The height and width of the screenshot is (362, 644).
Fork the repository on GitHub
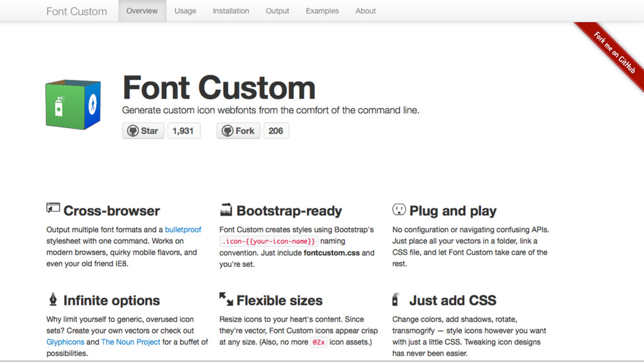coord(238,131)
